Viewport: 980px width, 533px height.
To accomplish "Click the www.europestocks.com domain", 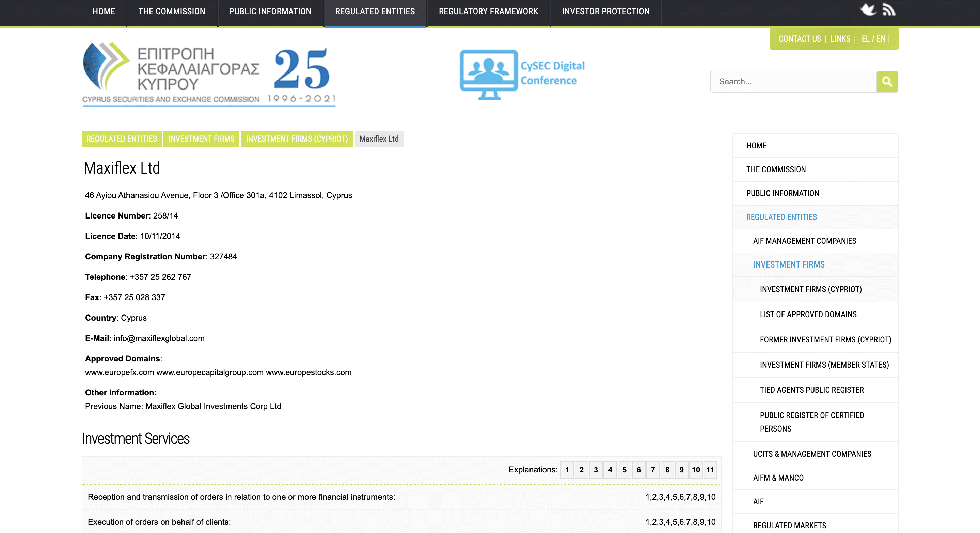I will [309, 372].
